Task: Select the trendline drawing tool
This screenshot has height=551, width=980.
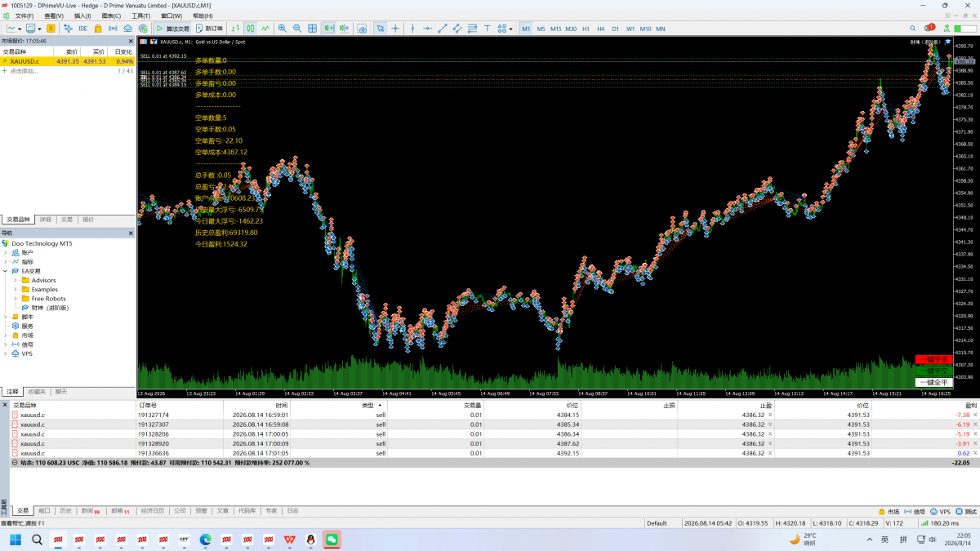Action: 443,29
